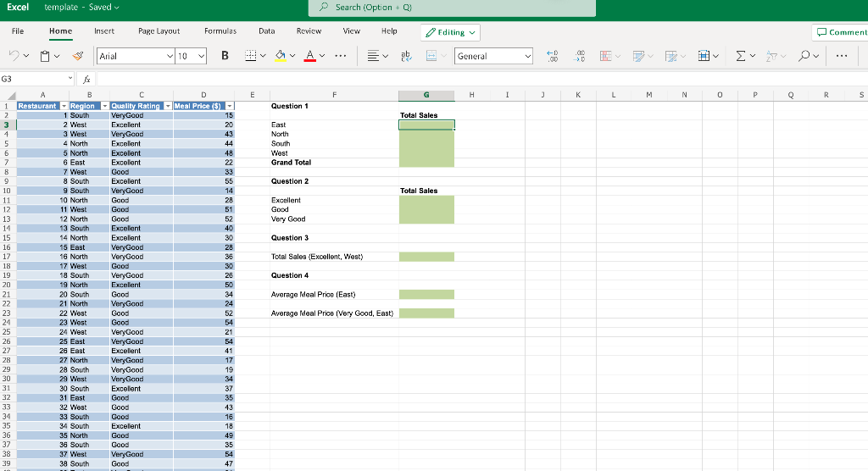Click the Paste clipboard icon

(45, 56)
